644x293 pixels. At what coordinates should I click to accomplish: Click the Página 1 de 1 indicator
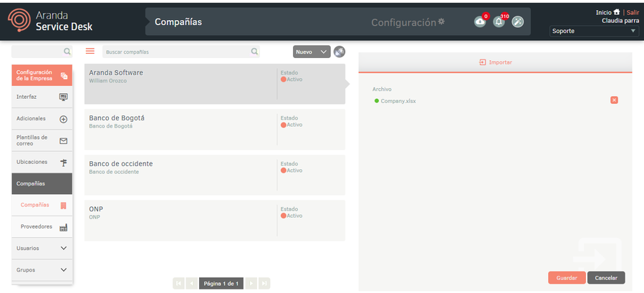click(x=221, y=283)
